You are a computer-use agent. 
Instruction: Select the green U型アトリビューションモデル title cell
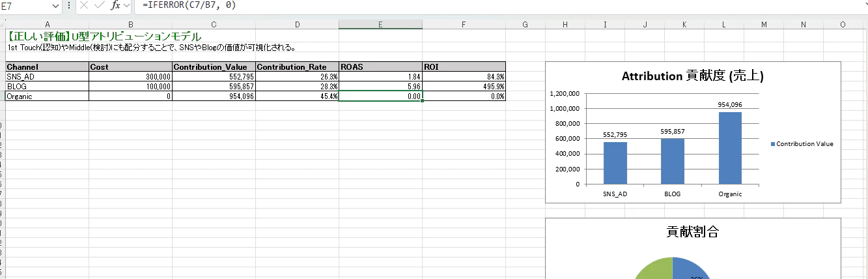pyautogui.click(x=104, y=37)
